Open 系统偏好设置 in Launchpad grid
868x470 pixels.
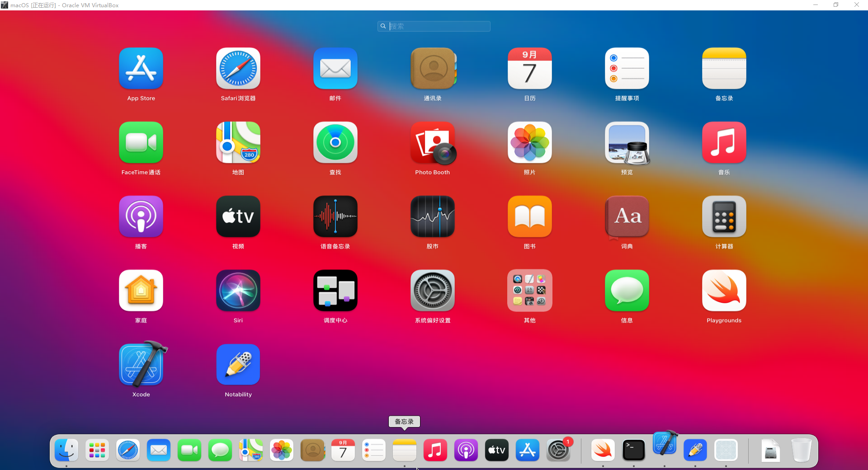[433, 291]
